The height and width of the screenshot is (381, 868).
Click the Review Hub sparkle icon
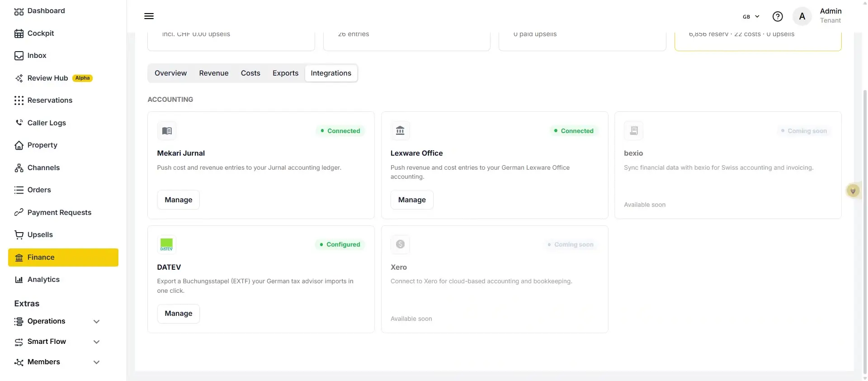coord(19,78)
